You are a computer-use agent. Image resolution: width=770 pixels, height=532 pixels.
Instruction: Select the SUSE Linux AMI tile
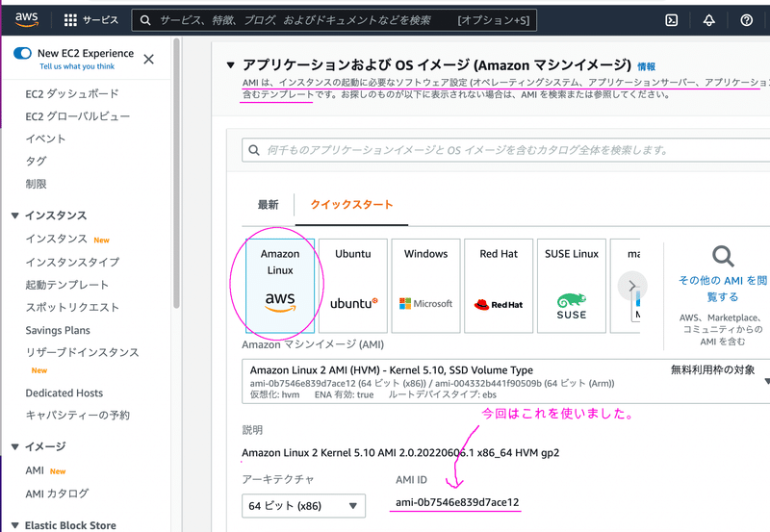pos(572,286)
